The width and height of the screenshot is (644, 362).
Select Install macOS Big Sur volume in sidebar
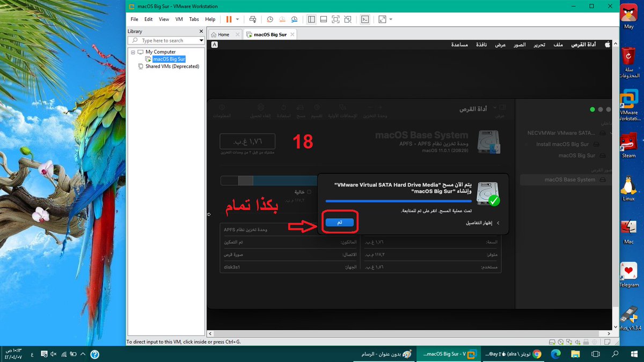(x=563, y=144)
